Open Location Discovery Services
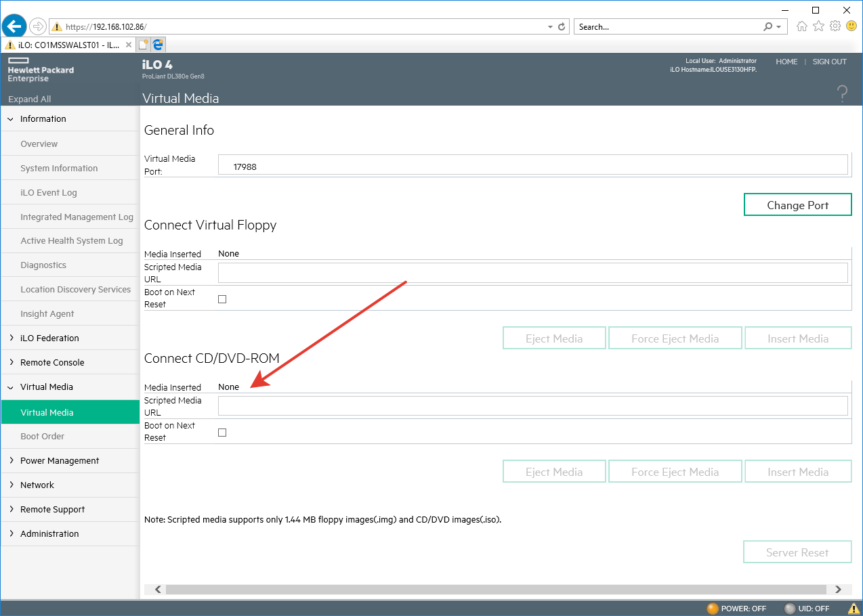This screenshot has height=616, width=863. 76,289
